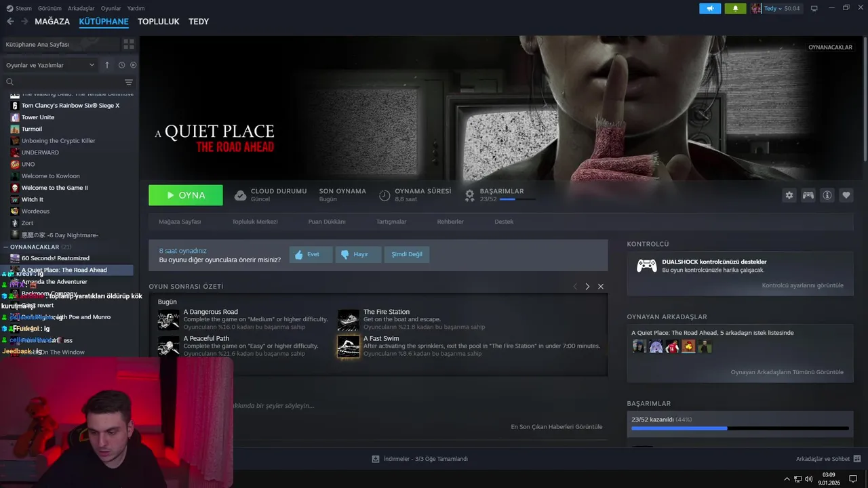
Task: Open the Arkadaşlar menu
Action: coord(81,8)
